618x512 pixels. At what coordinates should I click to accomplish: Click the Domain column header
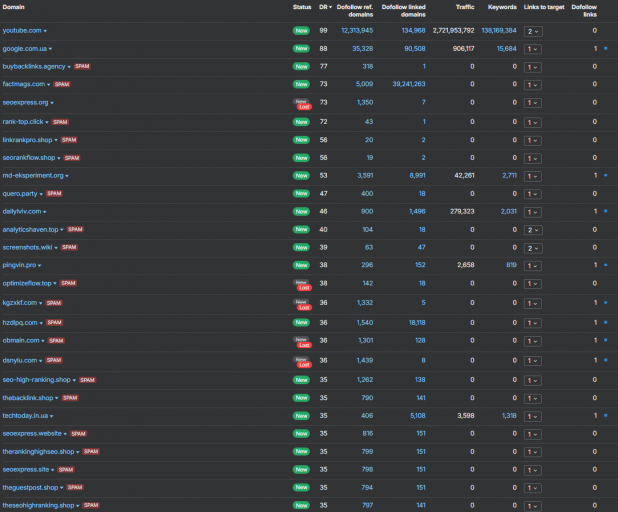[x=13, y=7]
